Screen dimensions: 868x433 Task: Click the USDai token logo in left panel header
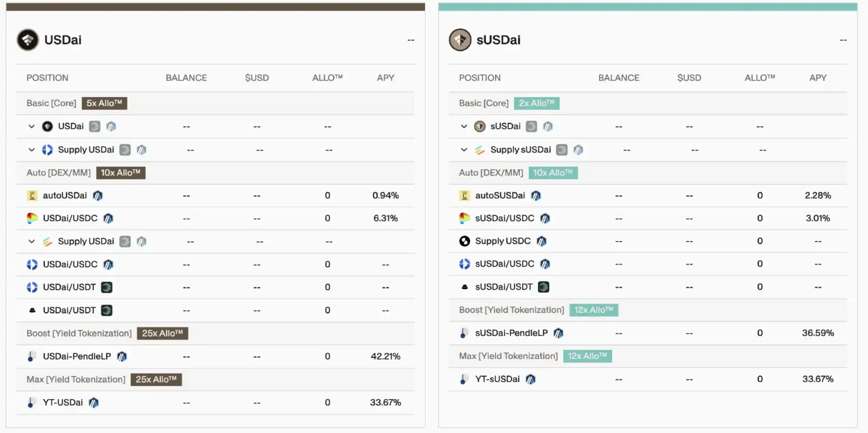27,40
